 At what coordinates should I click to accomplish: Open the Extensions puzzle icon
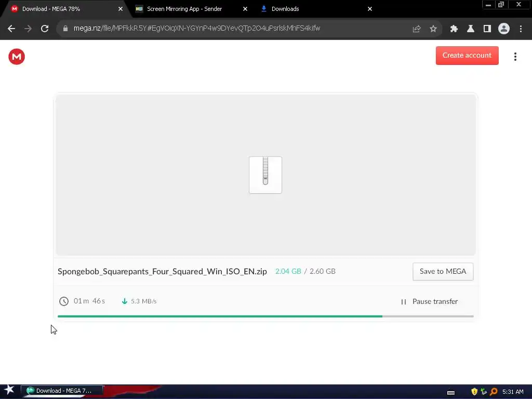coord(454,29)
